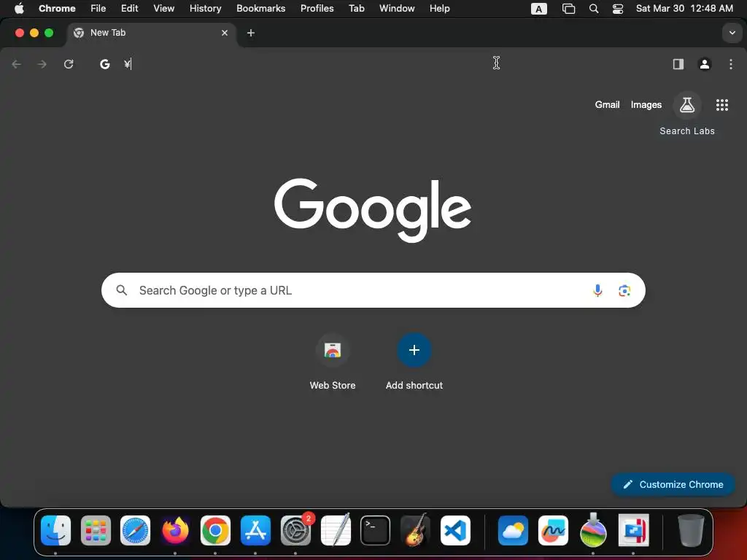
Task: Open System Settings from the Dock
Action: (295, 531)
